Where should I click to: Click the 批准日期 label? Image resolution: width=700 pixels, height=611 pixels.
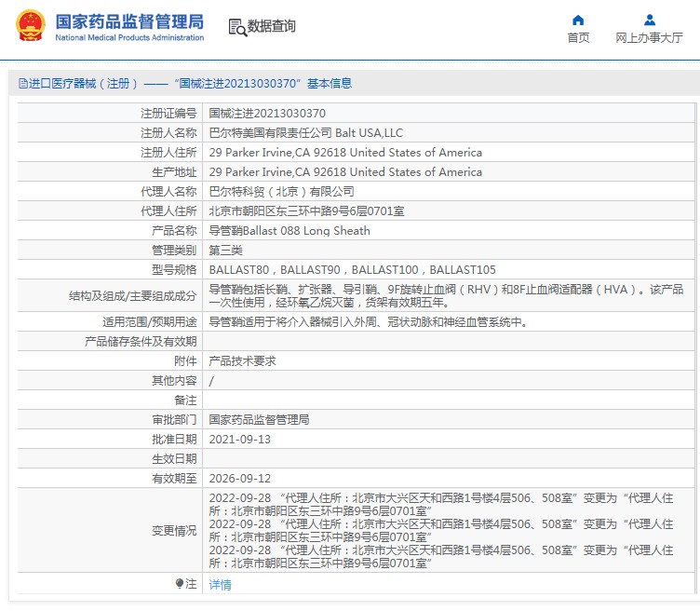coord(174,440)
